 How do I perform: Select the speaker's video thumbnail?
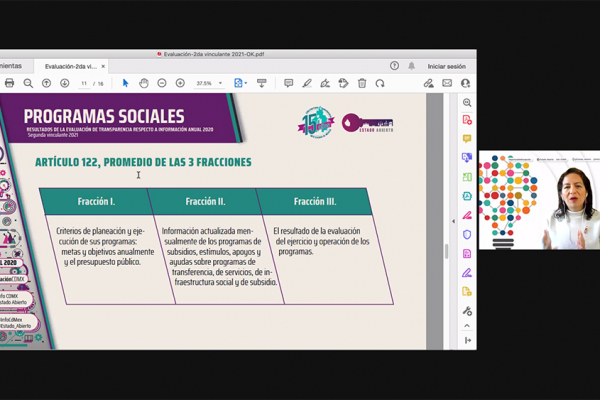click(x=539, y=200)
